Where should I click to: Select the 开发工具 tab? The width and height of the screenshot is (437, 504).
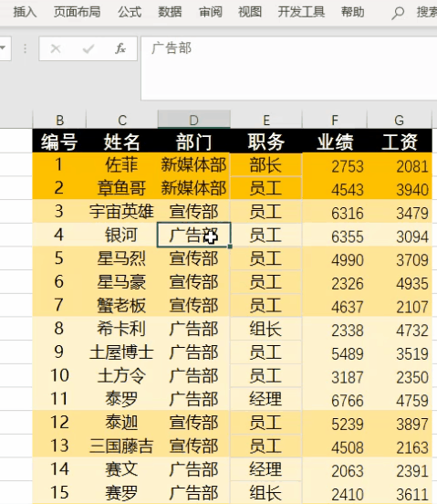(301, 12)
